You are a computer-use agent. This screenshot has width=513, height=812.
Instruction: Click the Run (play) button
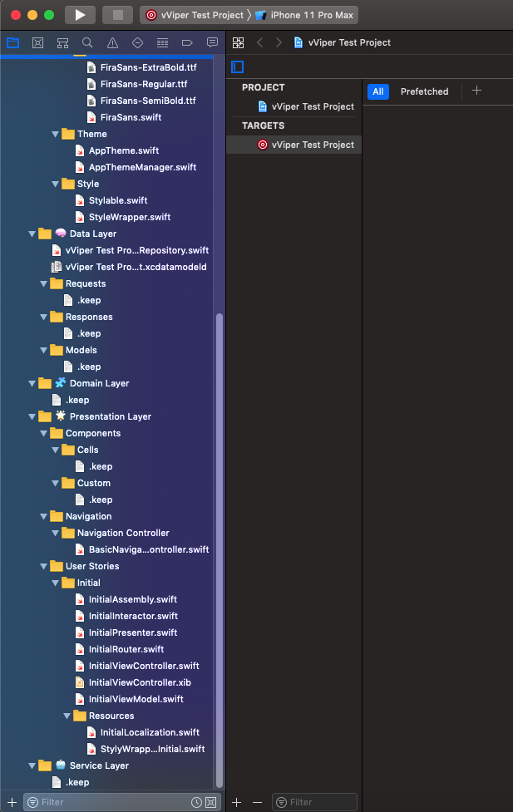tap(80, 15)
